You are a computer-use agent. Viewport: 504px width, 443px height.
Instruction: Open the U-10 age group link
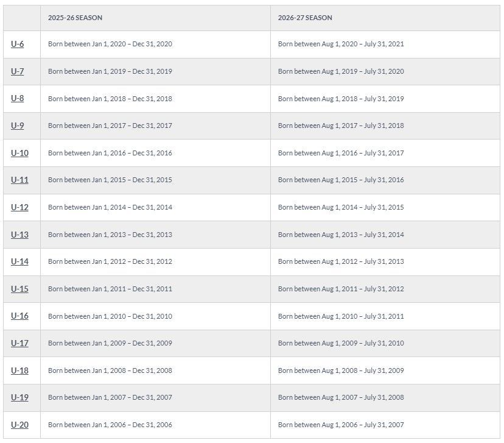pyautogui.click(x=19, y=153)
